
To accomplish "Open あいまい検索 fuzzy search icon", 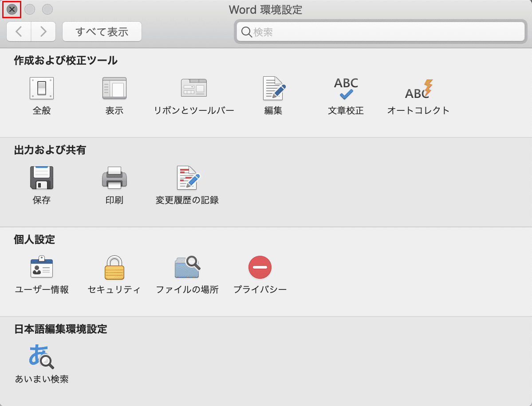I will (41, 356).
